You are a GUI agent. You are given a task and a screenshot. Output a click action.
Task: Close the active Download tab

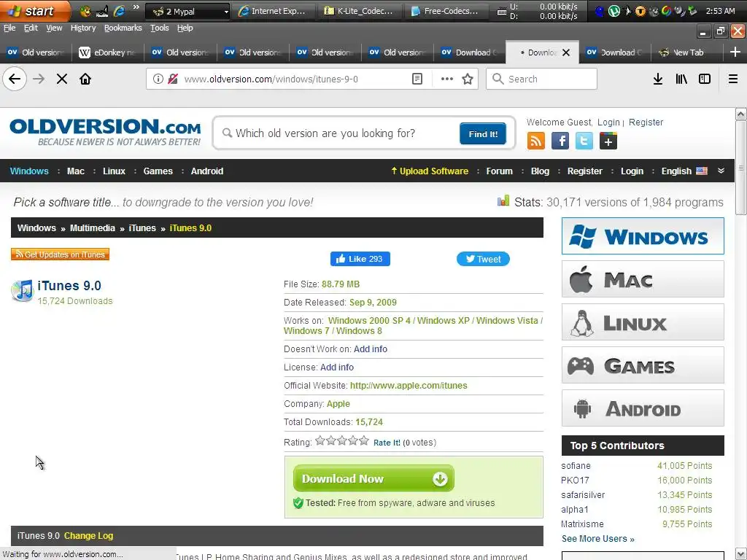[566, 52]
